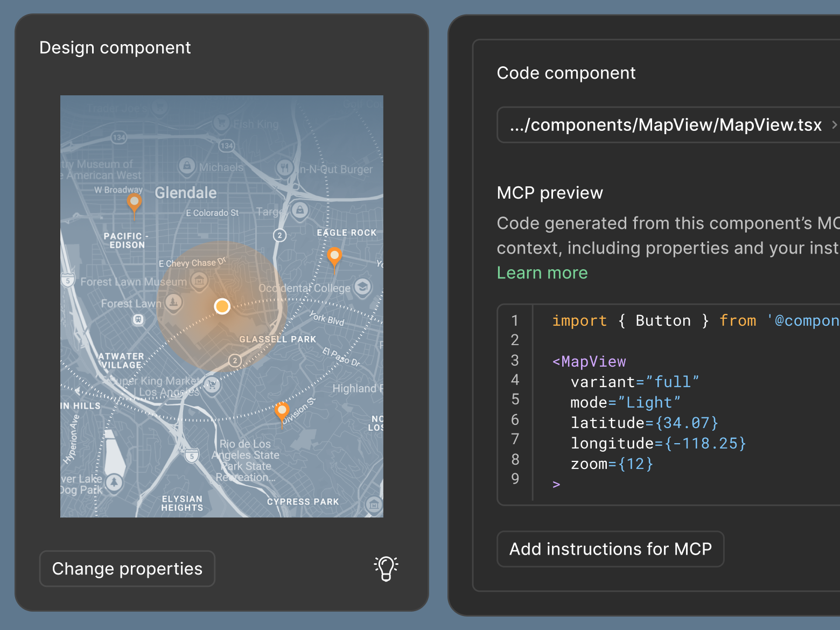Viewport: 840px width, 630px height.
Task: Click the Michaels shopping bag icon
Action: point(187,166)
